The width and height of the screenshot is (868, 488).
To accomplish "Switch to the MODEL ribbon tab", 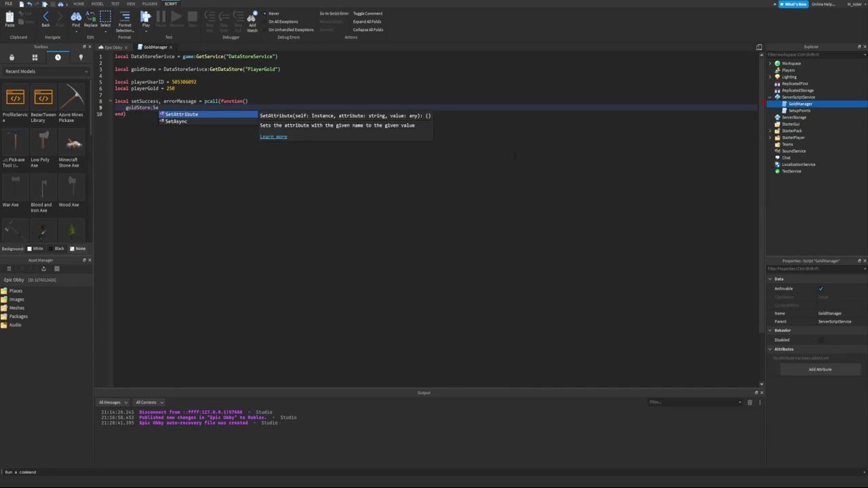I will tap(98, 4).
